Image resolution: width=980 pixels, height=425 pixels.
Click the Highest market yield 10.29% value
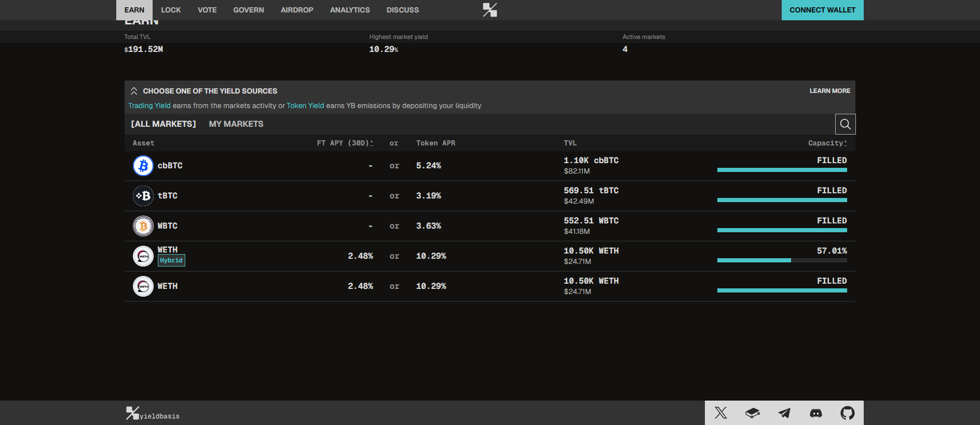384,49
